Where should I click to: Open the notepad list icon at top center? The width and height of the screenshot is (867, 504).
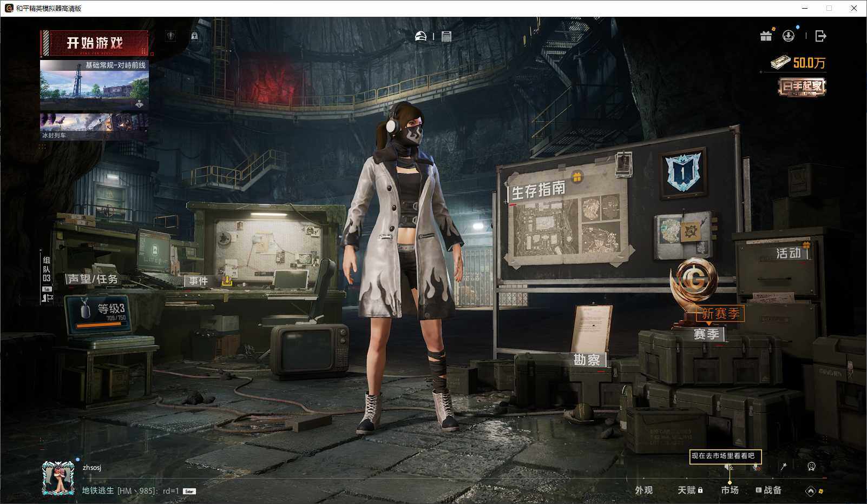coord(446,36)
